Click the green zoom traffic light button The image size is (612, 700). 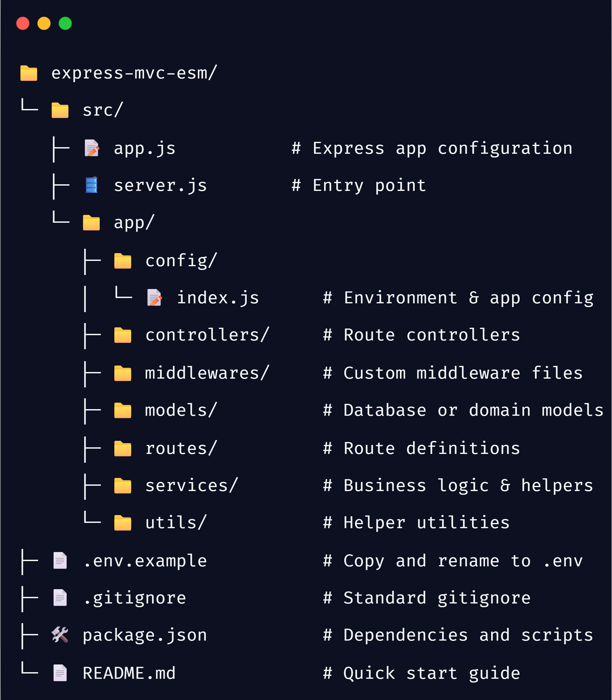[65, 24]
